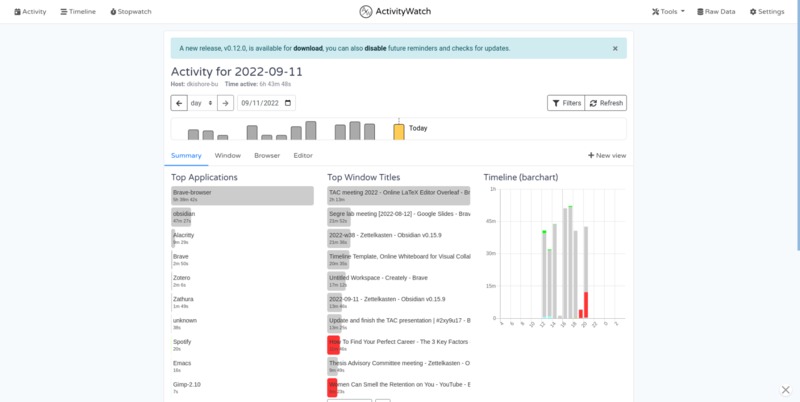This screenshot has width=800, height=402.
Task: Close the overlay with bottom-right X
Action: pos(785,390)
